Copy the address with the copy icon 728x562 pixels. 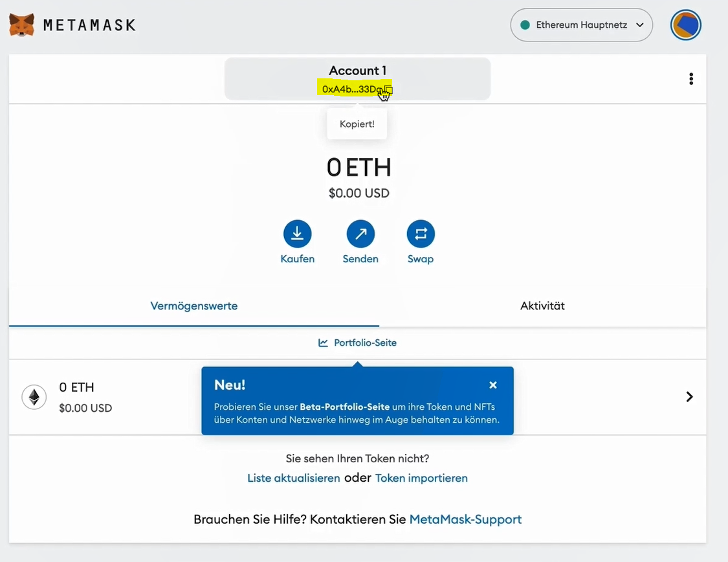point(389,89)
